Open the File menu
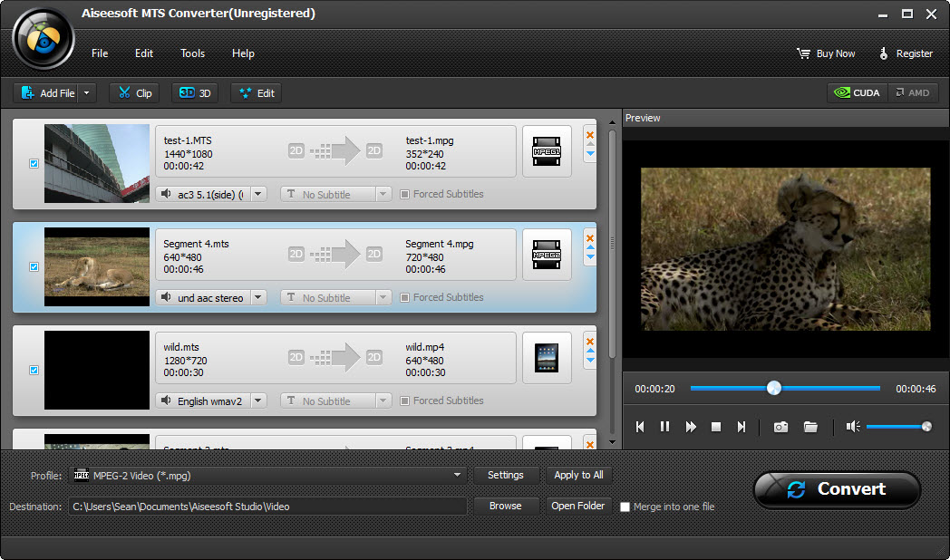950x560 pixels. pyautogui.click(x=100, y=53)
